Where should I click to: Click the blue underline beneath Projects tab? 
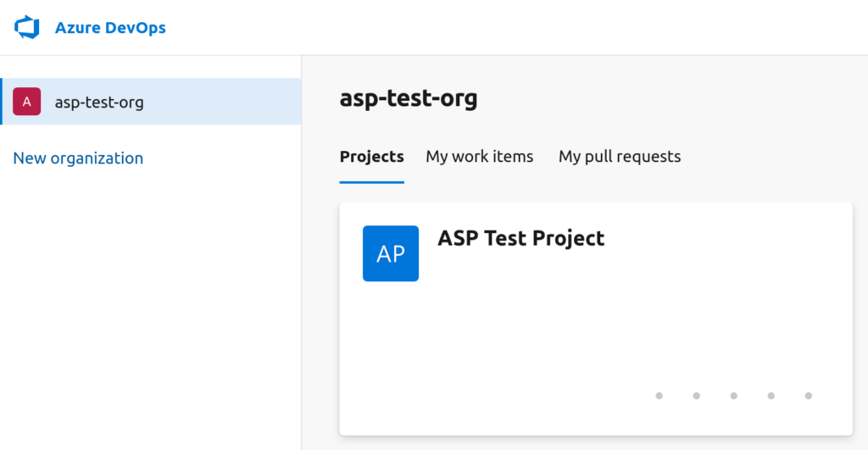point(371,182)
